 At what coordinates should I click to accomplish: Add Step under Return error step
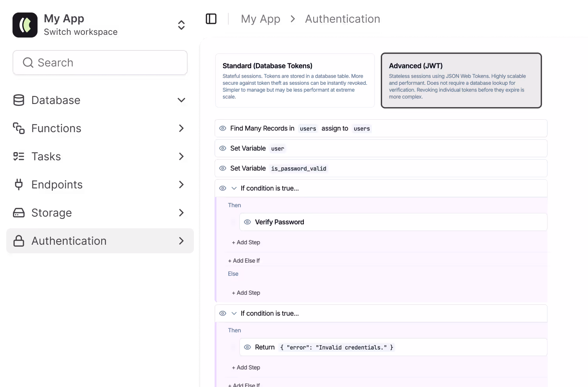click(246, 367)
